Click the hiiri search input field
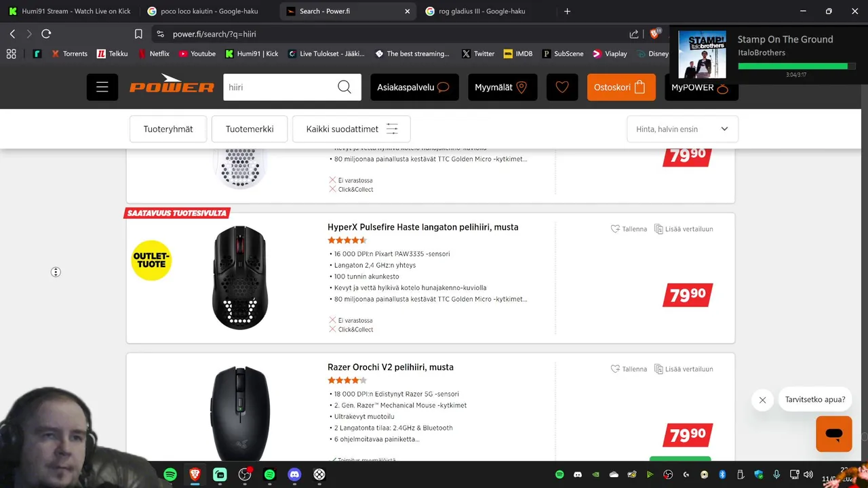868x488 pixels. (278, 87)
